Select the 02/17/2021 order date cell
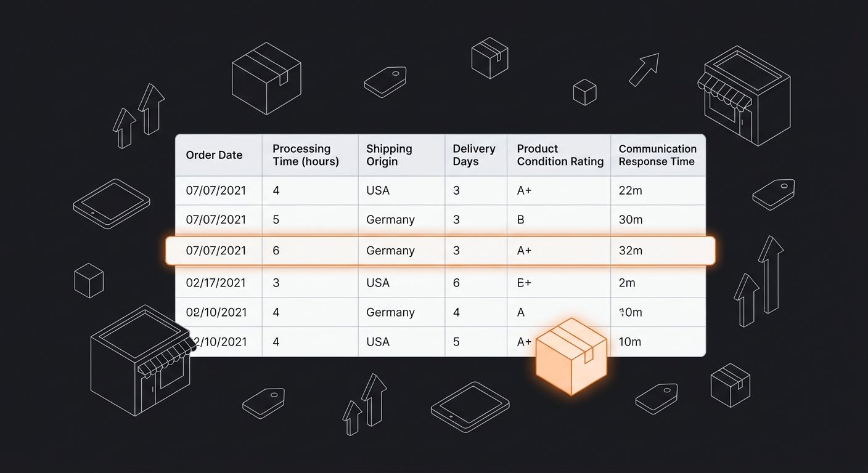This screenshot has width=868, height=473. (216, 283)
